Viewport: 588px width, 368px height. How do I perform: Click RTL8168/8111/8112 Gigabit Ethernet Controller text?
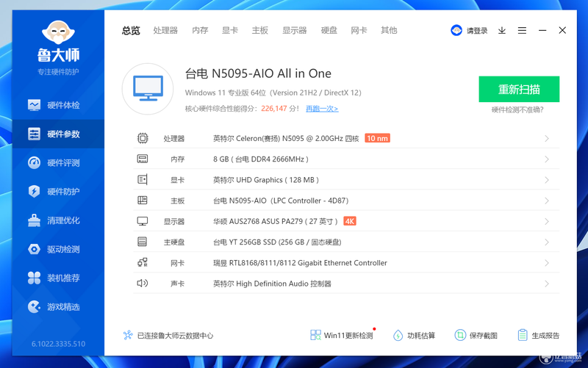[308, 263]
